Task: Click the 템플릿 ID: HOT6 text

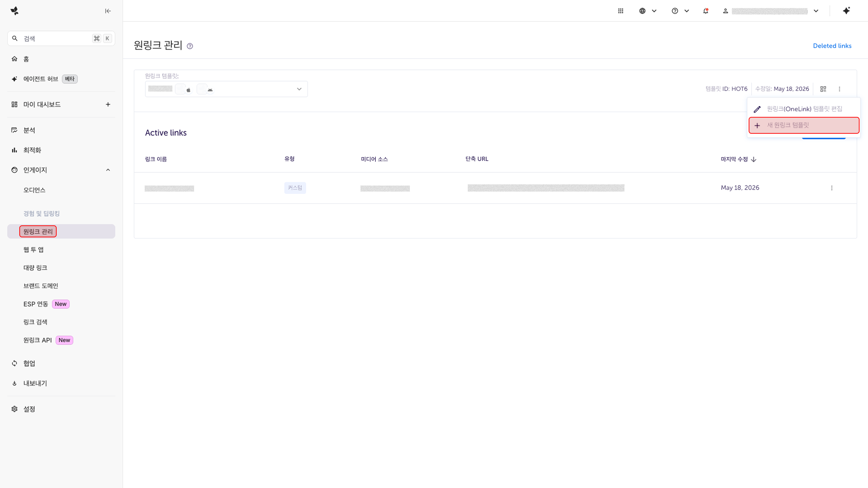Action: click(x=727, y=89)
